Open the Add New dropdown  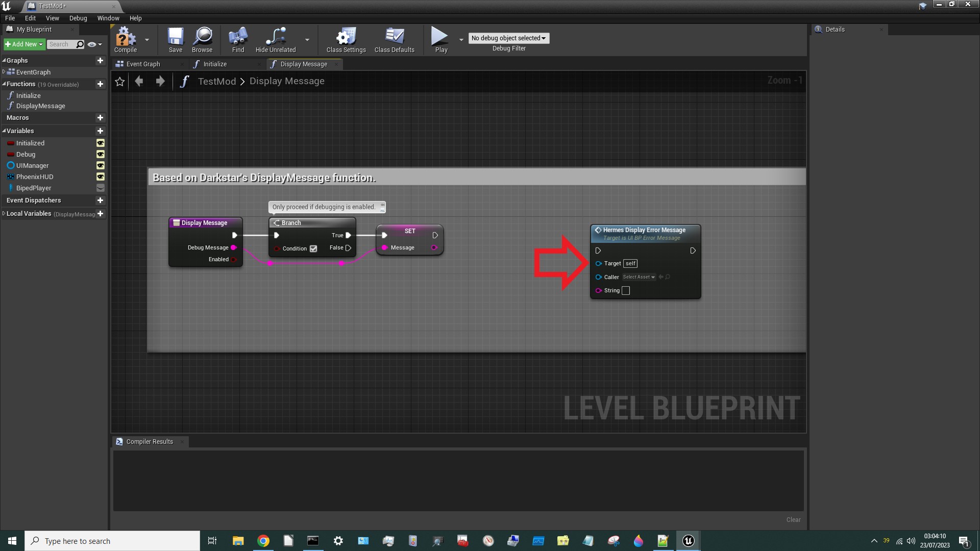tap(24, 44)
